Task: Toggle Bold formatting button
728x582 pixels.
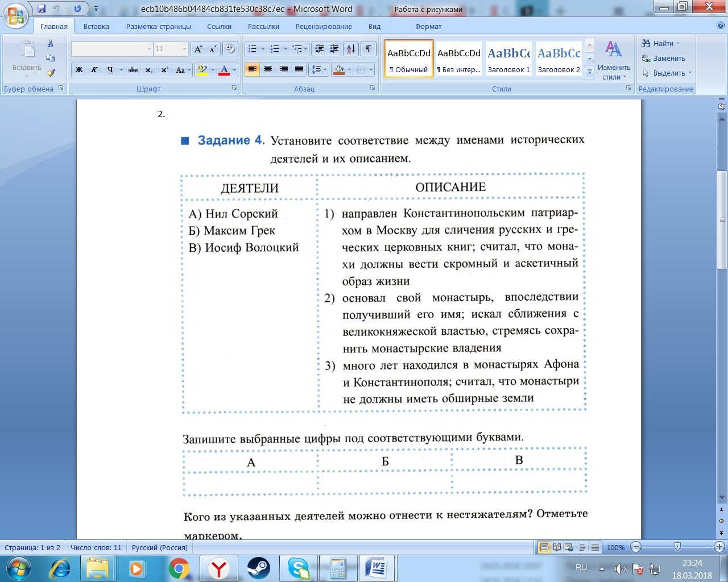Action: pos(79,70)
